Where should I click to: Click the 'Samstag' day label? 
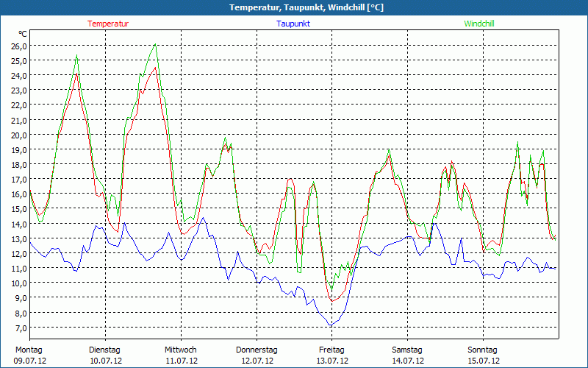[407, 350]
